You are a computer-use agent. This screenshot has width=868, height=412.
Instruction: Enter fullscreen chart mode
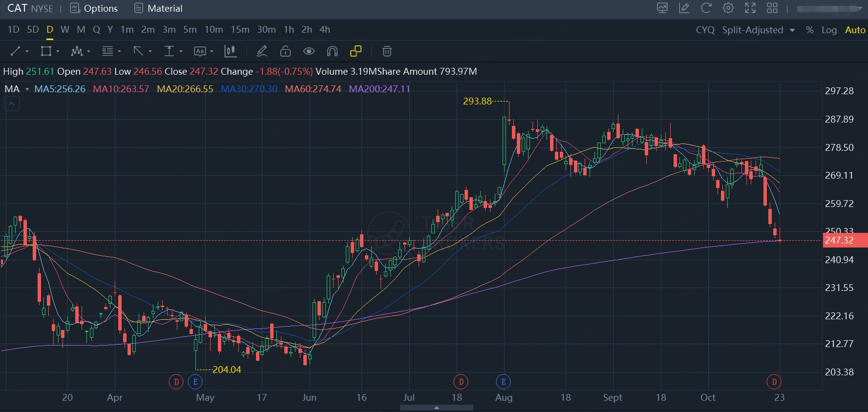pos(750,8)
